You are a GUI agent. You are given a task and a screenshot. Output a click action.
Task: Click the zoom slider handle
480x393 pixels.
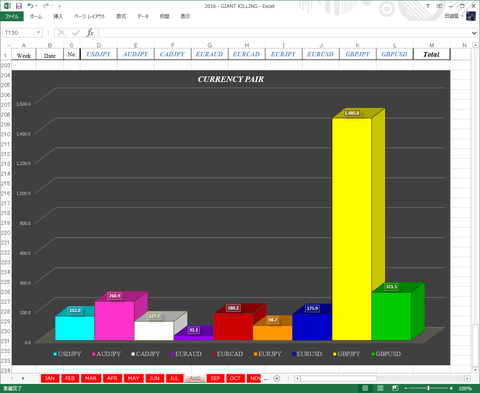click(x=428, y=388)
